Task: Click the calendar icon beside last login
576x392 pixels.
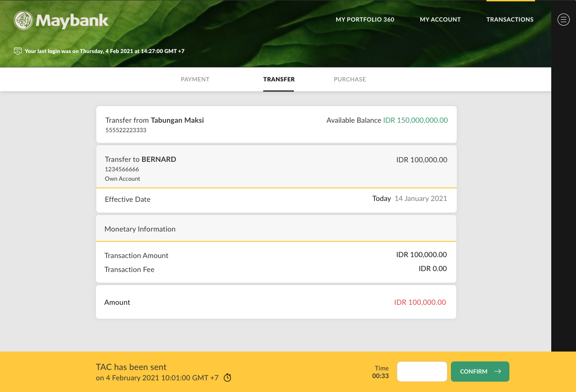Action: pyautogui.click(x=18, y=51)
